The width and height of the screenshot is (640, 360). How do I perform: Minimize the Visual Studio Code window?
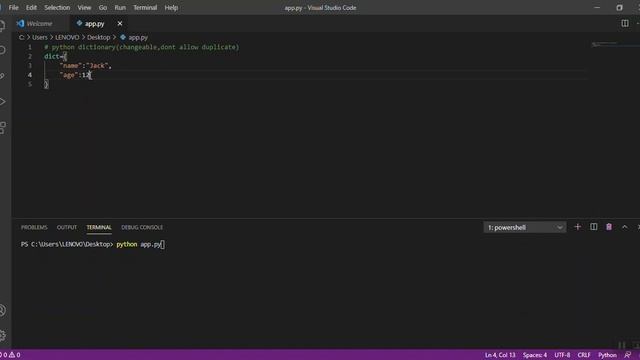[x=597, y=8]
